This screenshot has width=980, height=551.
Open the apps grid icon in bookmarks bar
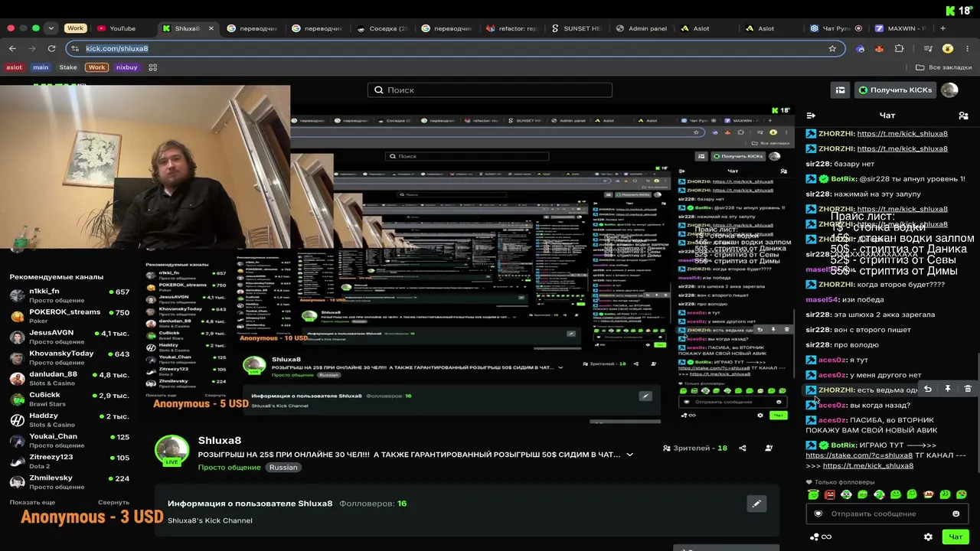[152, 67]
